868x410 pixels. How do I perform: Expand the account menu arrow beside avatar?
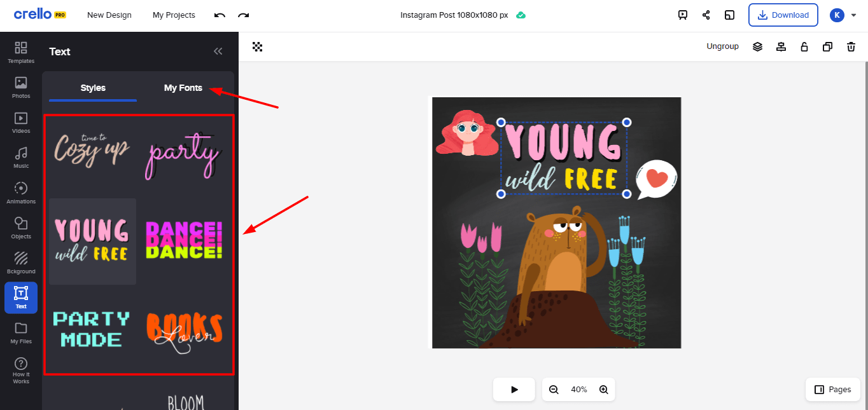pos(854,15)
